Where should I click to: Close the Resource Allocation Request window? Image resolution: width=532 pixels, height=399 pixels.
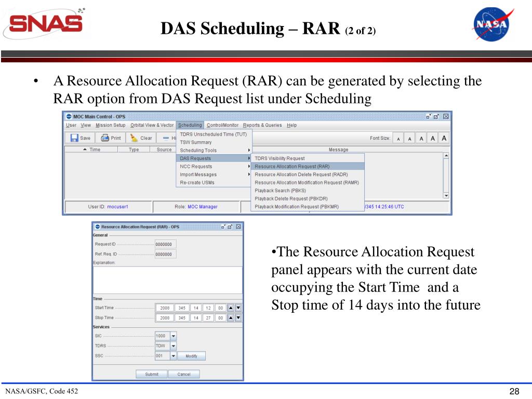(x=238, y=227)
